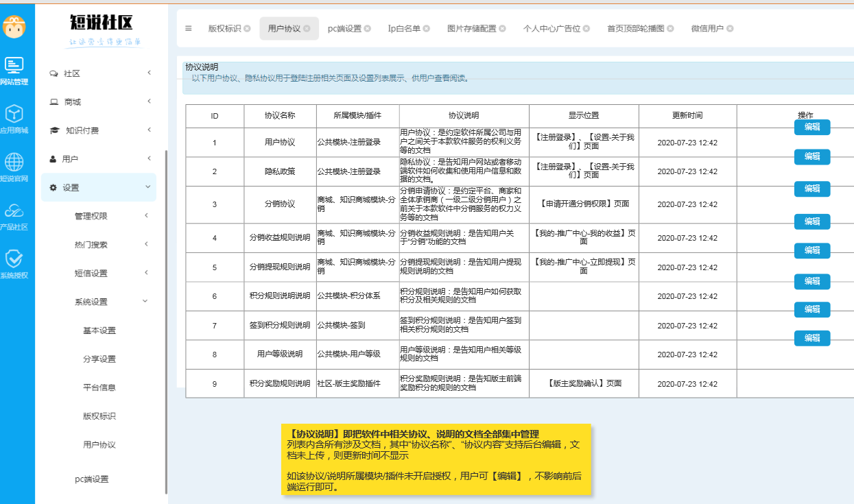Expand the 知识付费 menu chevron
The image size is (854, 504).
[150, 130]
